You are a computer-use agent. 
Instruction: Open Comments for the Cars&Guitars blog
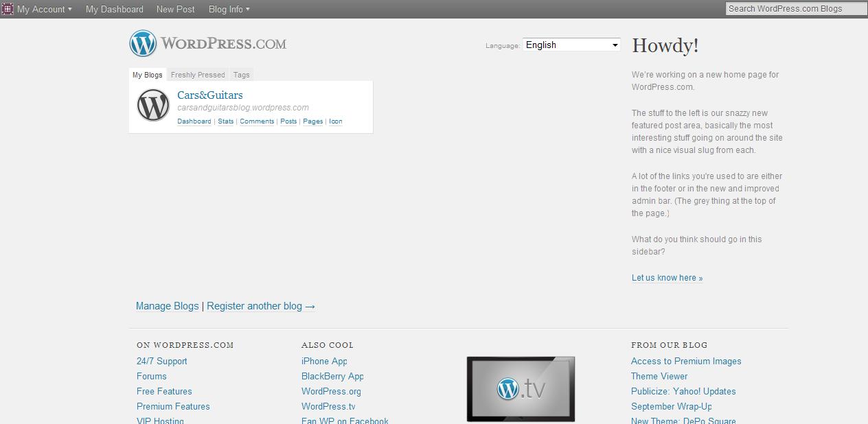click(257, 121)
